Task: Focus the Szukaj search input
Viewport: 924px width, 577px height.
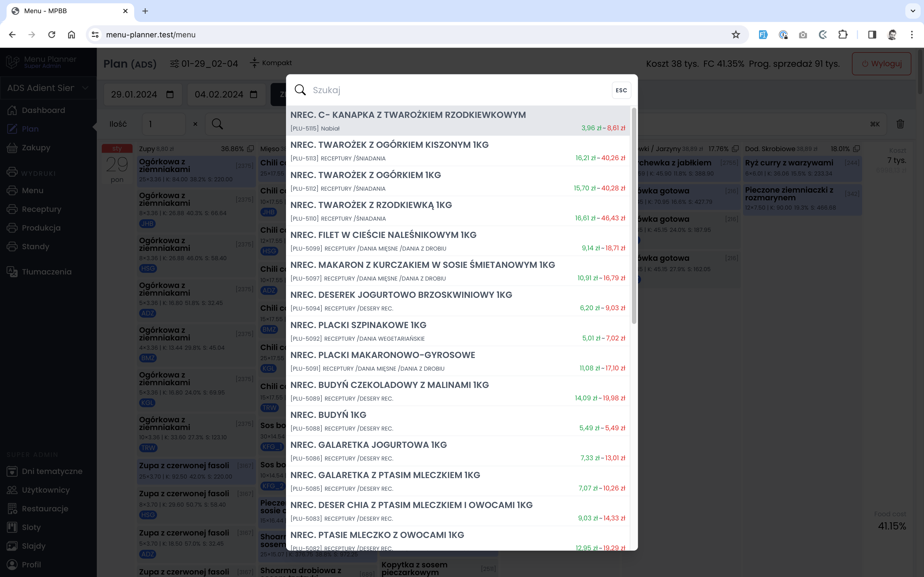Action: point(458,90)
